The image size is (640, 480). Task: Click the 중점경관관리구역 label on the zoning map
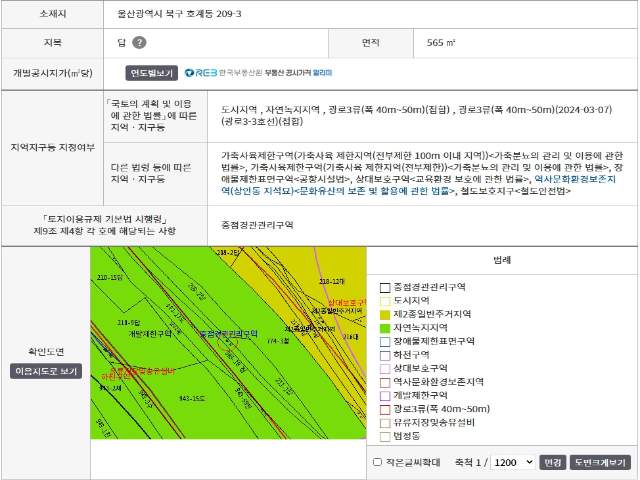point(228,333)
